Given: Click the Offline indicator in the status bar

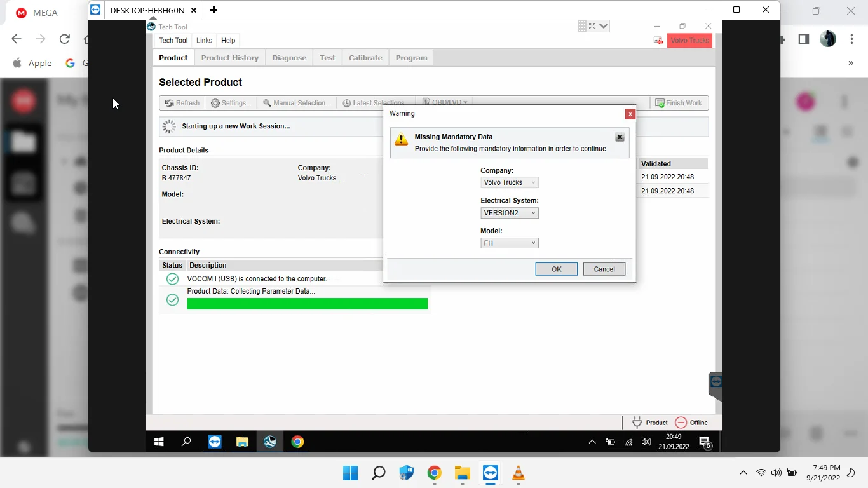Looking at the screenshot, I should (x=691, y=423).
